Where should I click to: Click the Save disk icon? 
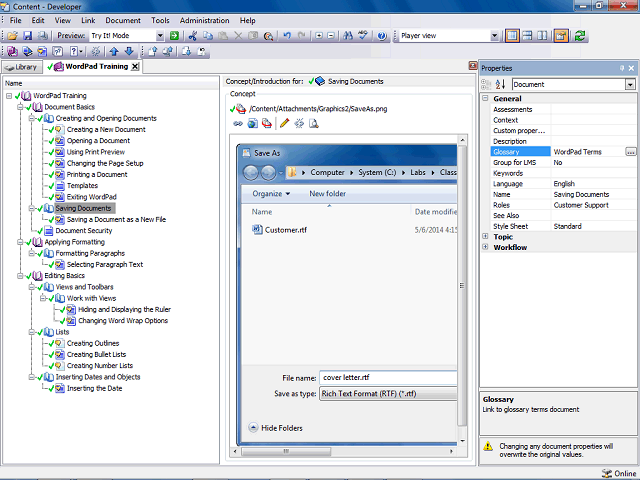point(27,36)
